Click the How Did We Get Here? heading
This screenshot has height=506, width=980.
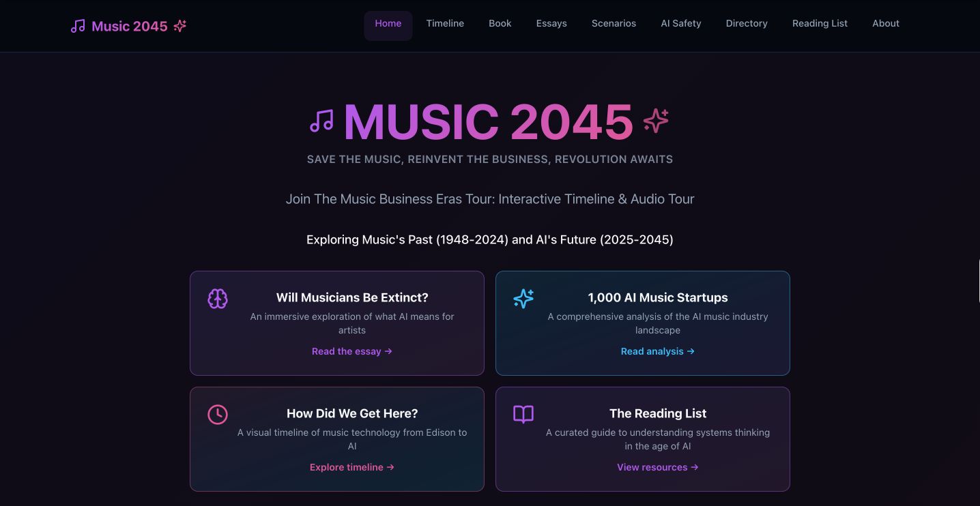click(x=352, y=413)
